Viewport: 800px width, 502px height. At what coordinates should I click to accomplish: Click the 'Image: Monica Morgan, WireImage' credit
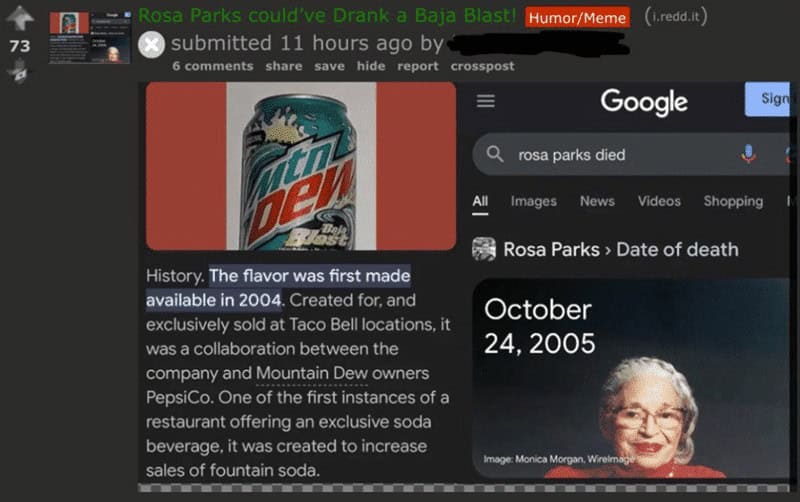[559, 459]
